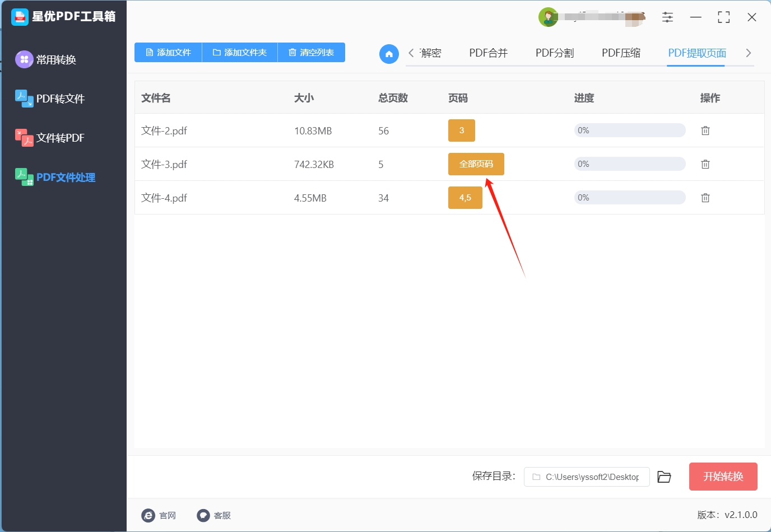Click progress bar of 文件-3.pdf
The height and width of the screenshot is (532, 771).
click(630, 164)
